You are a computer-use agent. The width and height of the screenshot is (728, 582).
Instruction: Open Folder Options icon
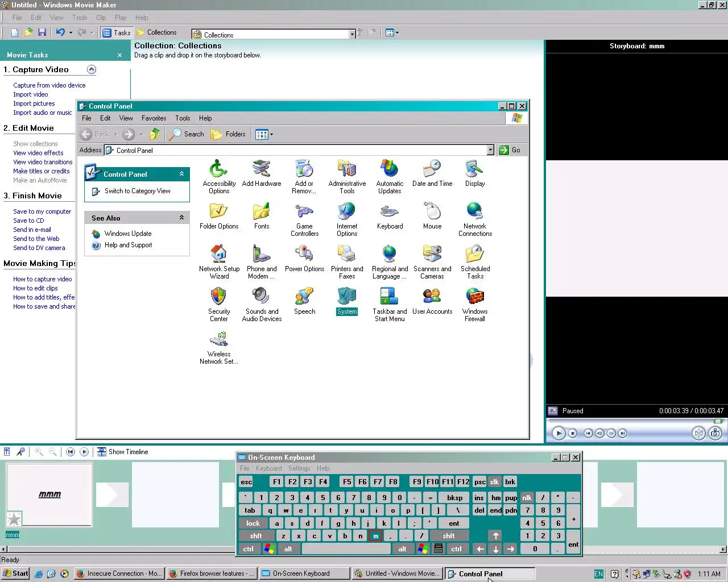tap(219, 216)
